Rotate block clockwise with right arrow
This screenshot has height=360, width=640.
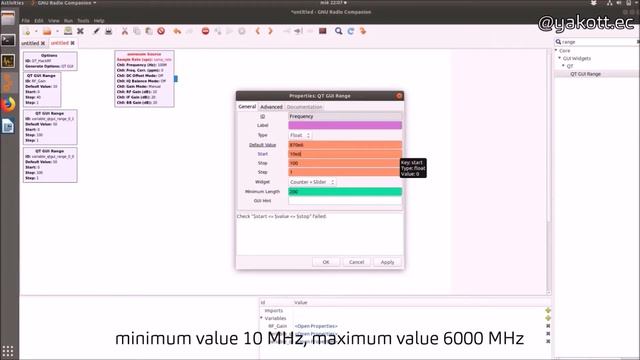[x=270, y=31]
